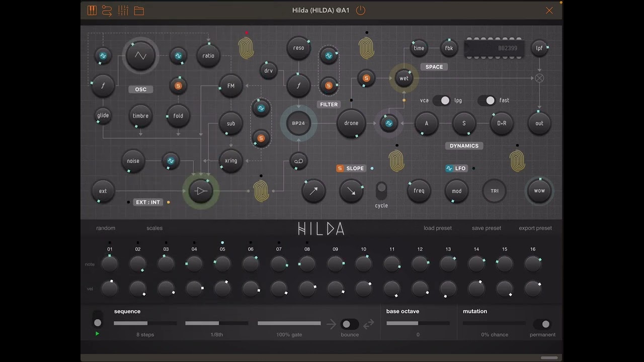Change the TRI LFO shape selector
This screenshot has width=644, height=362.
click(495, 191)
